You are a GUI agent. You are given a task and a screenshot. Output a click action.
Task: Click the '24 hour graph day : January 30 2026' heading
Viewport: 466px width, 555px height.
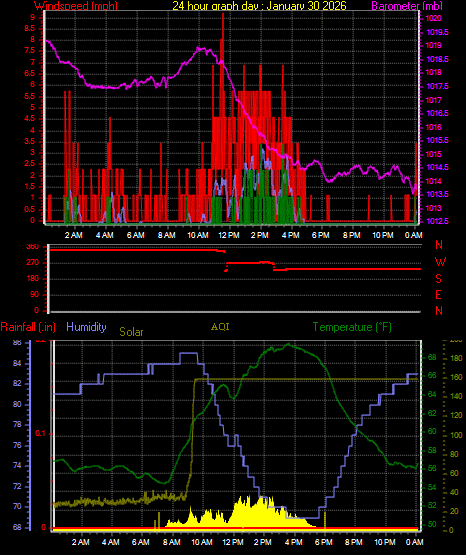pyautogui.click(x=259, y=6)
